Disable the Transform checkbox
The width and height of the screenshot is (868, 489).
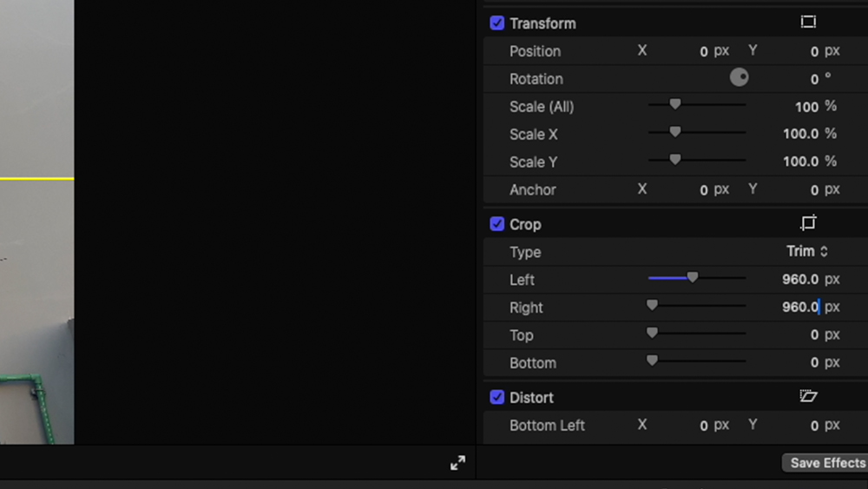[x=496, y=23]
